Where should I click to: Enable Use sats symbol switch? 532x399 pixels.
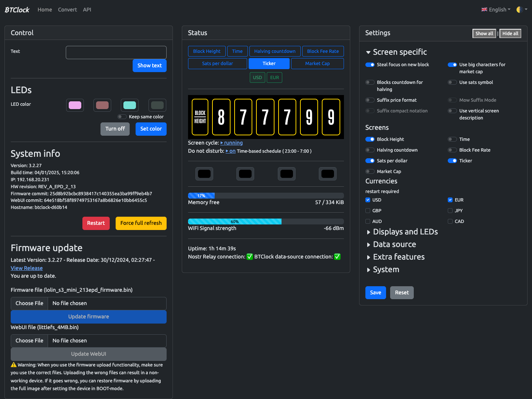point(452,82)
